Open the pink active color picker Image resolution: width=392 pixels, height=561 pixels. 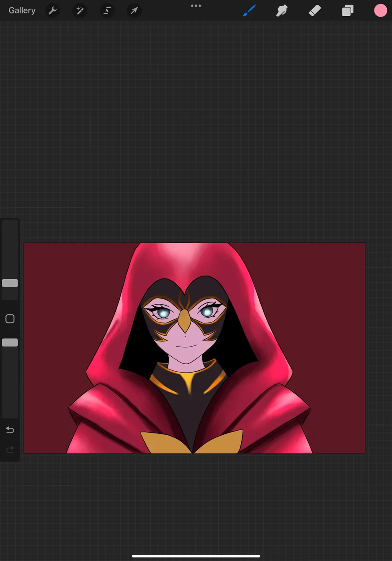click(381, 11)
